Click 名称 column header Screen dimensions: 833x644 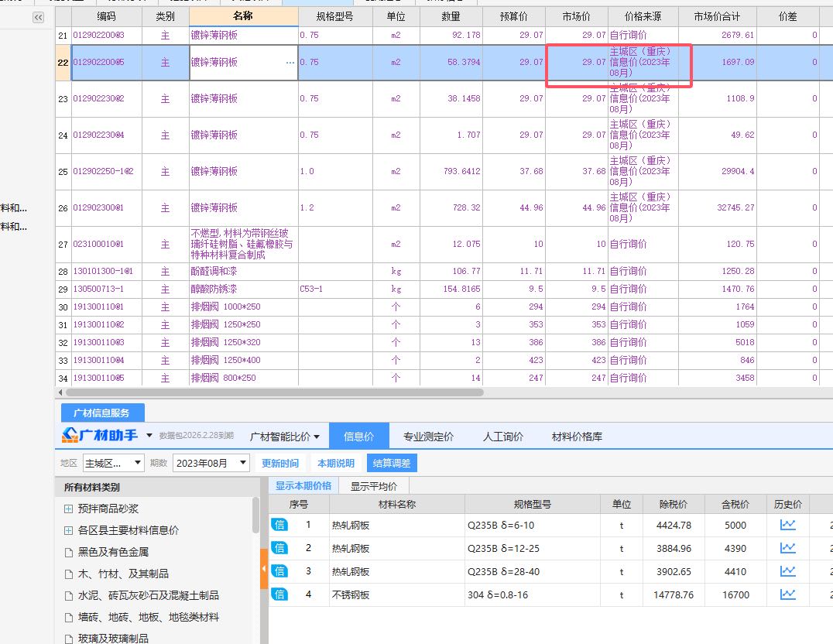tap(243, 16)
